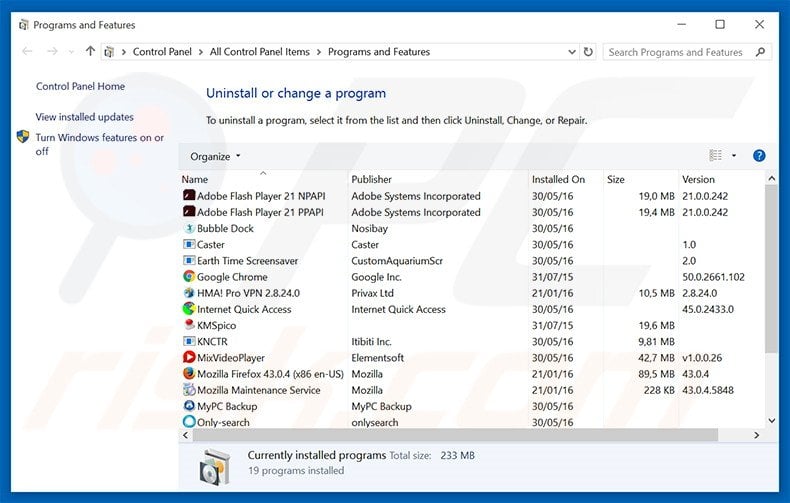
Task: Sort by the Installed On column header
Action: pyautogui.click(x=559, y=179)
